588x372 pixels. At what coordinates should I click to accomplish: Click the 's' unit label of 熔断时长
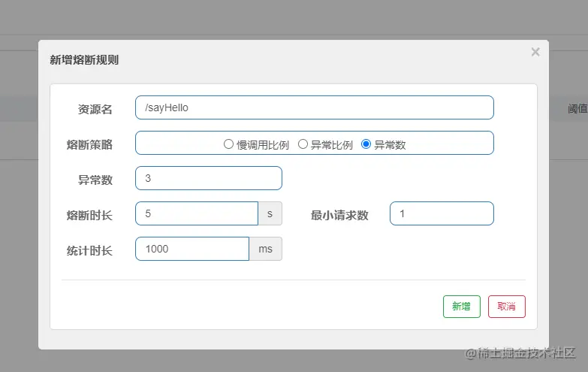pyautogui.click(x=270, y=213)
